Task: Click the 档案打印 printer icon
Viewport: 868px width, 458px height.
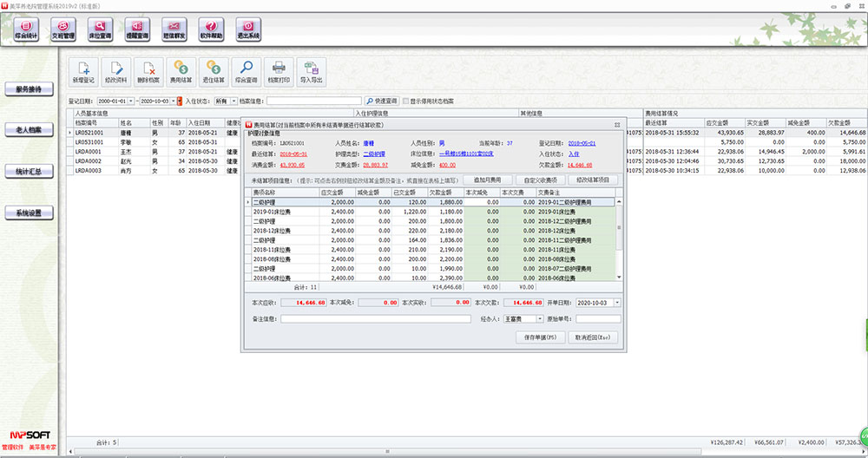Action: pos(279,69)
